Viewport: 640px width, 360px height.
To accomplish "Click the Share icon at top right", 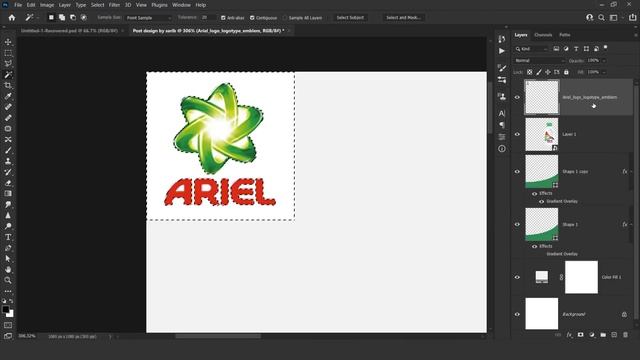I will pos(633,18).
